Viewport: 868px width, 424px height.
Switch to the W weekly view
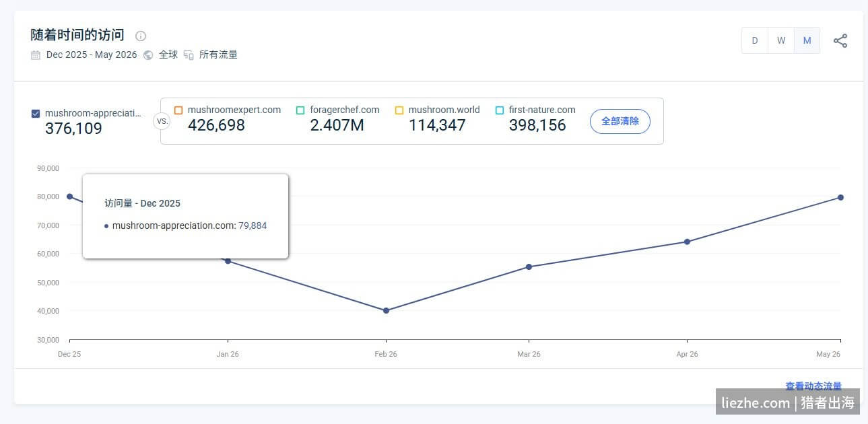(781, 40)
